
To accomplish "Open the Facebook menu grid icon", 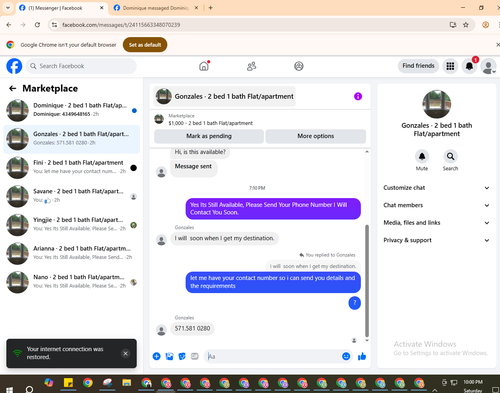I will click(450, 66).
